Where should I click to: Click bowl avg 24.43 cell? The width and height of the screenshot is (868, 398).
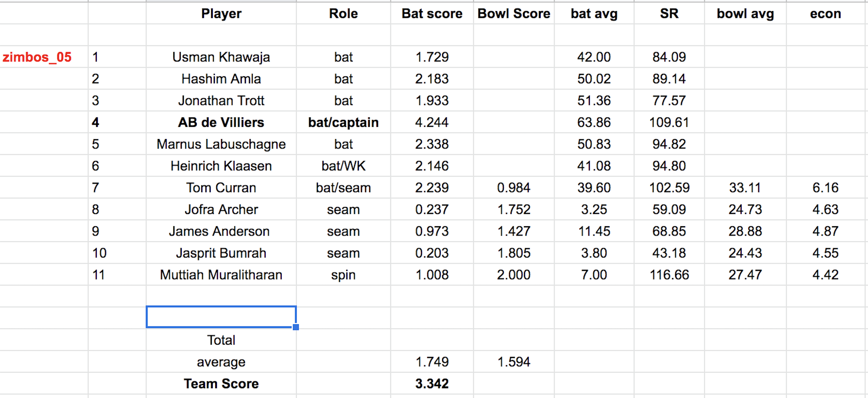click(745, 253)
